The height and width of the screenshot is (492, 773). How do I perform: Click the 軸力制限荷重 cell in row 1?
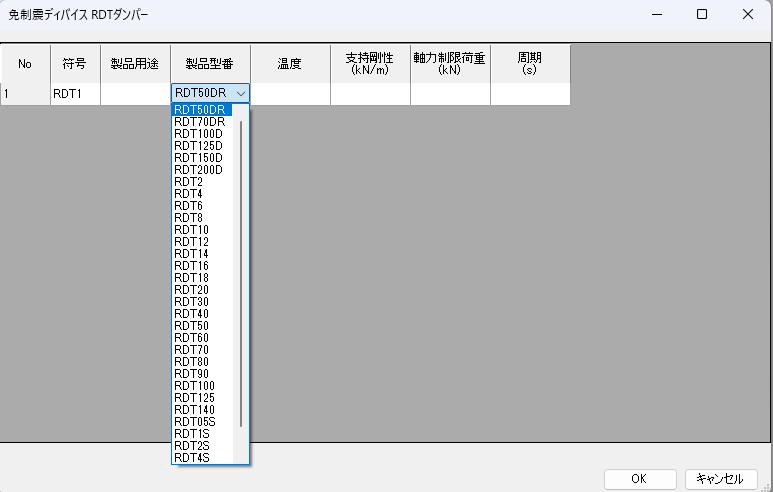[x=450, y=94]
